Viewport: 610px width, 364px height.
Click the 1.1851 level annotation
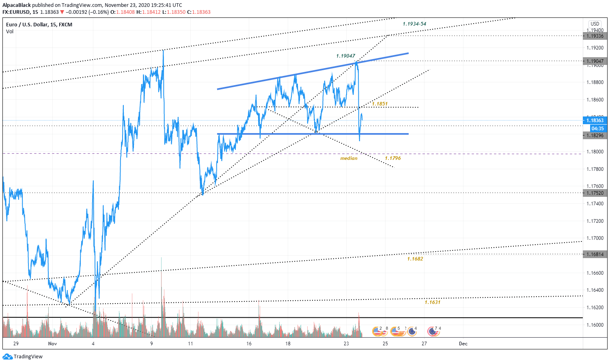tap(379, 104)
